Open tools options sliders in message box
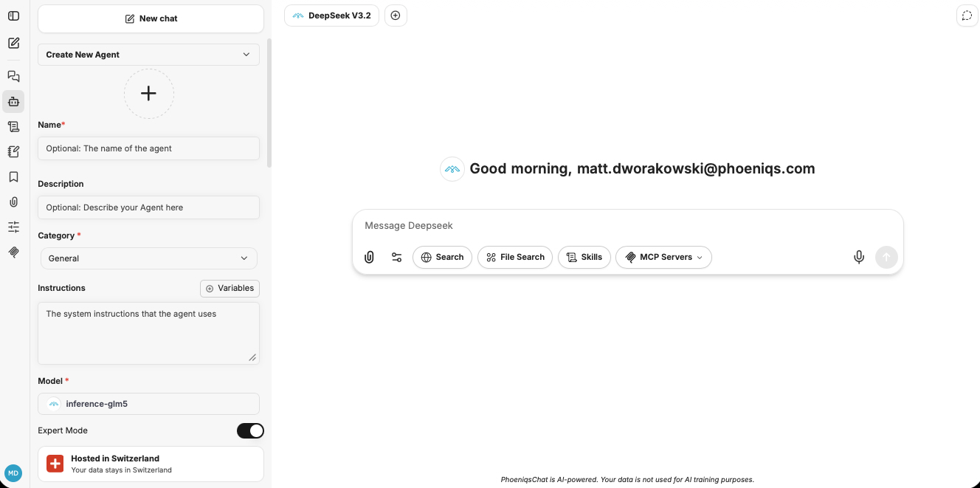Image resolution: width=980 pixels, height=488 pixels. 396,257
